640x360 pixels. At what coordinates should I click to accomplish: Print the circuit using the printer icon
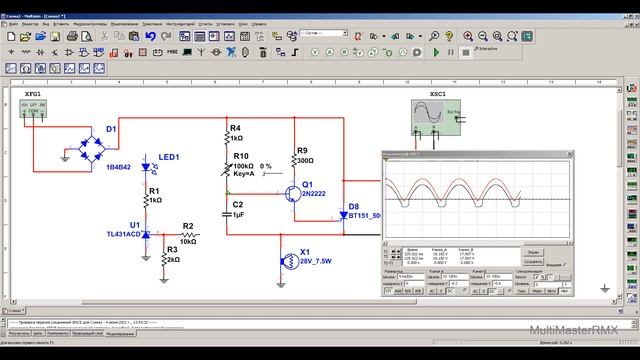(72, 37)
